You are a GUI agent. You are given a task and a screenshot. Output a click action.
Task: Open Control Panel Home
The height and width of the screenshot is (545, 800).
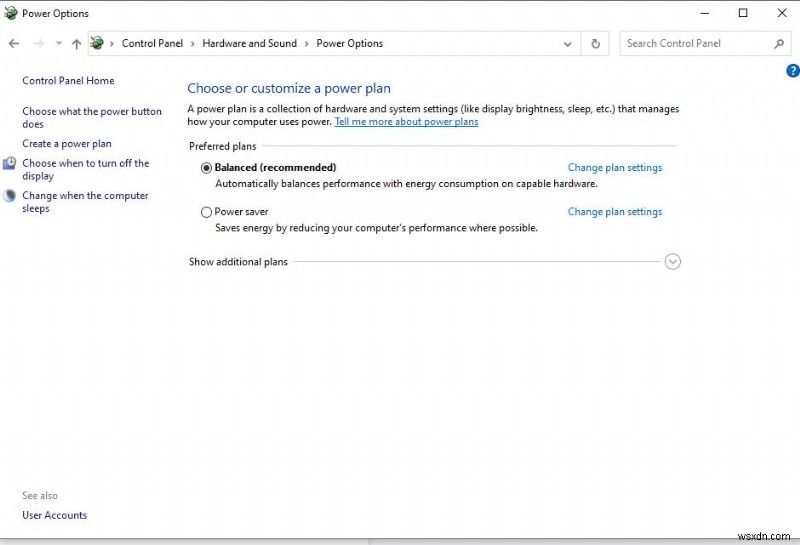68,81
